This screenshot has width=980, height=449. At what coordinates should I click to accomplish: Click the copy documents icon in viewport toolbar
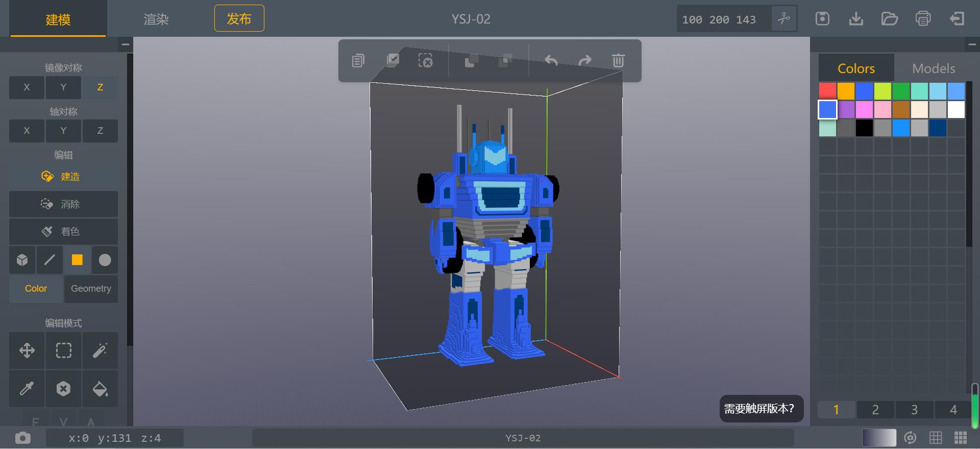point(358,61)
